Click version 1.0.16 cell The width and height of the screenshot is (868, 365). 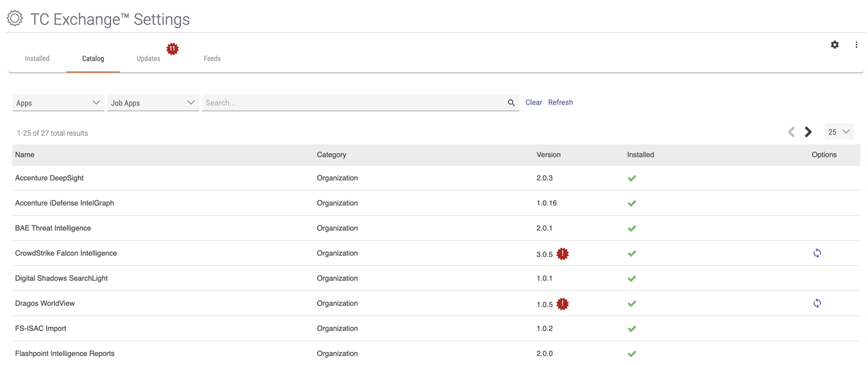point(547,203)
